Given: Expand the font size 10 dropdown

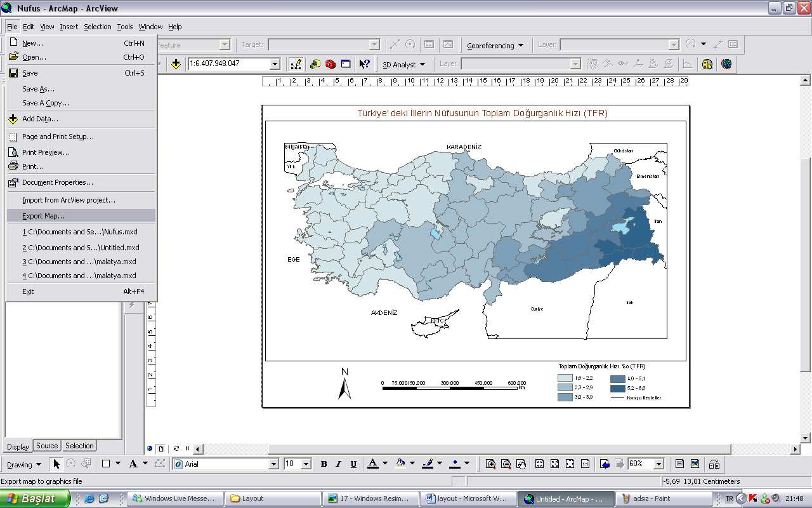Looking at the screenshot, I should [x=306, y=464].
